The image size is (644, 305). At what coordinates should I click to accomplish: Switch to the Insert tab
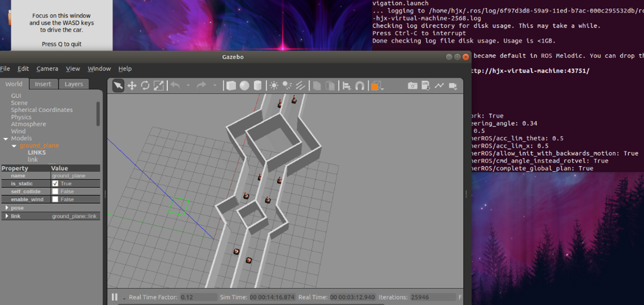(x=43, y=84)
